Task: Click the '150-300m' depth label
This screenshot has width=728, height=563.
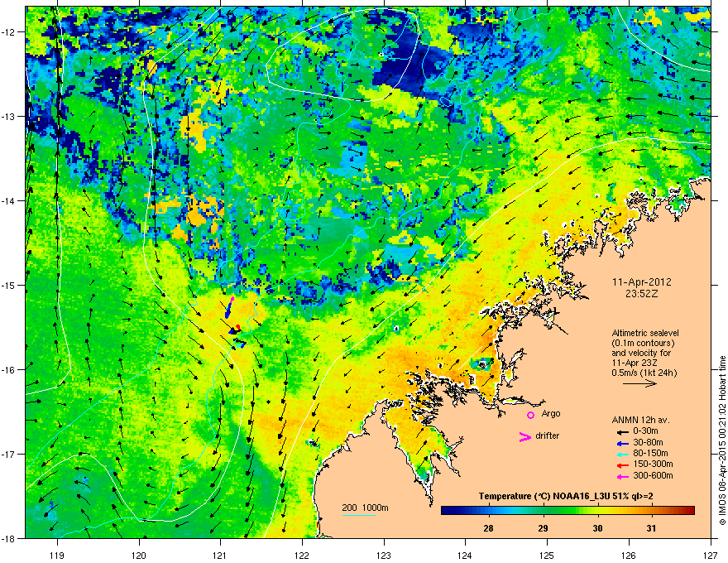Action: [653, 464]
